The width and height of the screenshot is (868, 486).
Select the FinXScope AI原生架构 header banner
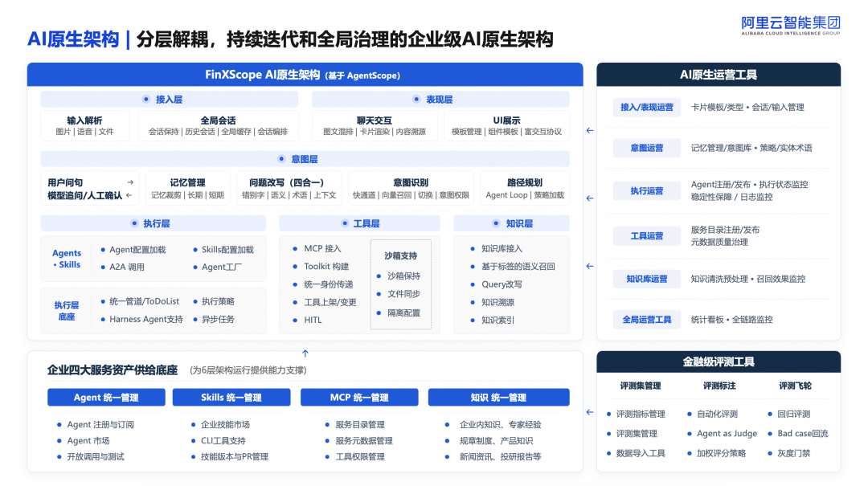(x=305, y=75)
